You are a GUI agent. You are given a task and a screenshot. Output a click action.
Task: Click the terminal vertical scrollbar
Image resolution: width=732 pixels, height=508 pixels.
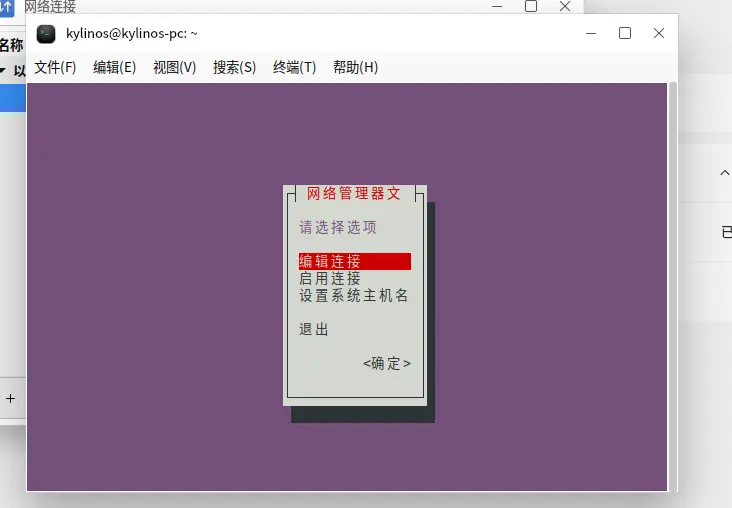[672, 287]
